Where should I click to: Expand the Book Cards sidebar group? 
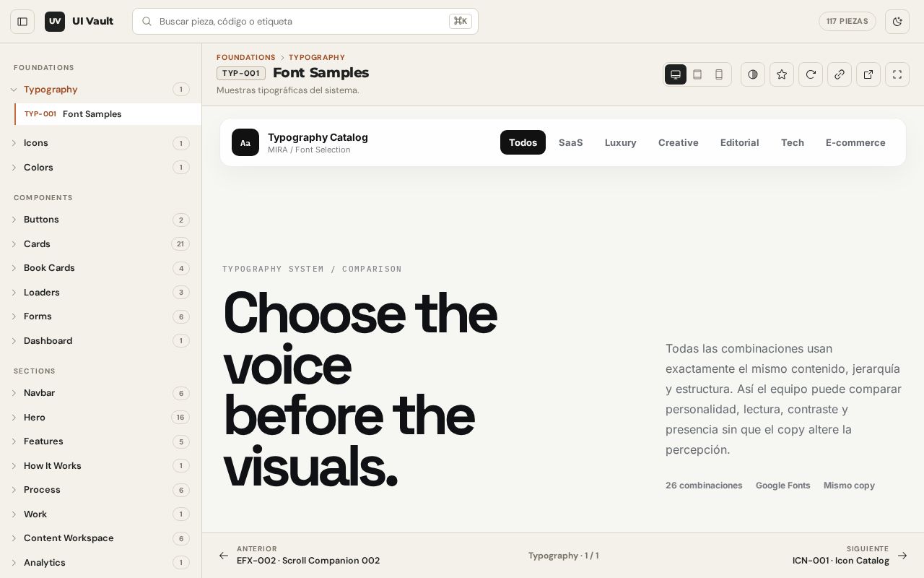click(101, 268)
